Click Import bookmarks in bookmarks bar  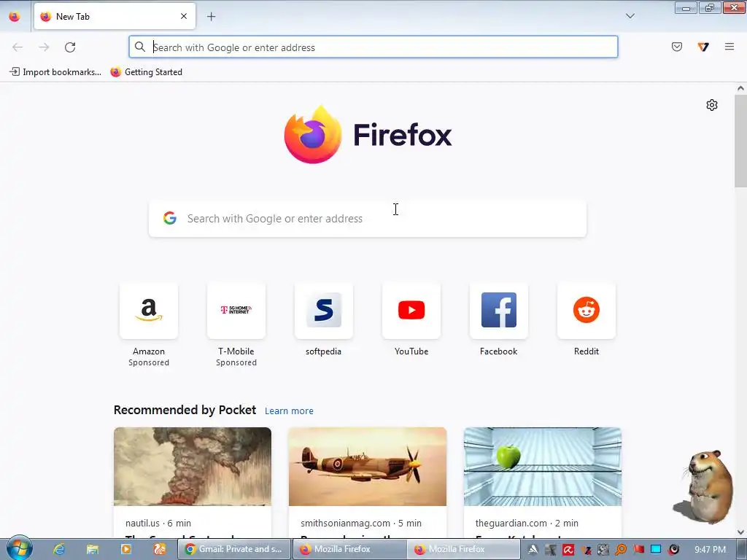pos(55,72)
